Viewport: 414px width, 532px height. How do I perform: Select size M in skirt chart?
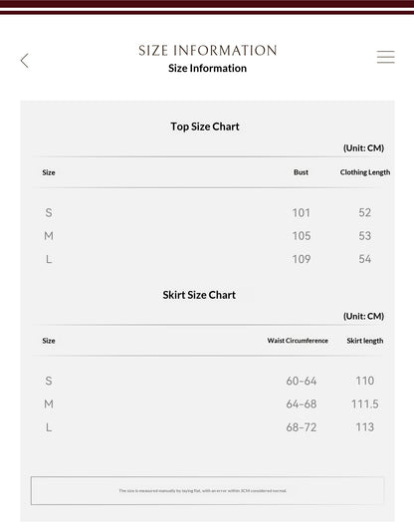49,404
